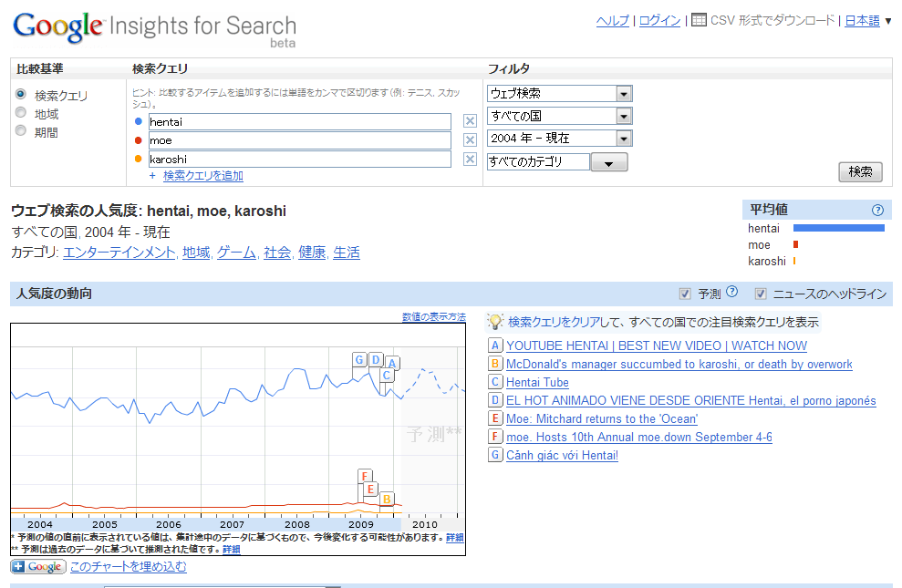Toggle the ニュースのヘッドライン checkbox
Image resolution: width=902 pixels, height=588 pixels.
761,294
